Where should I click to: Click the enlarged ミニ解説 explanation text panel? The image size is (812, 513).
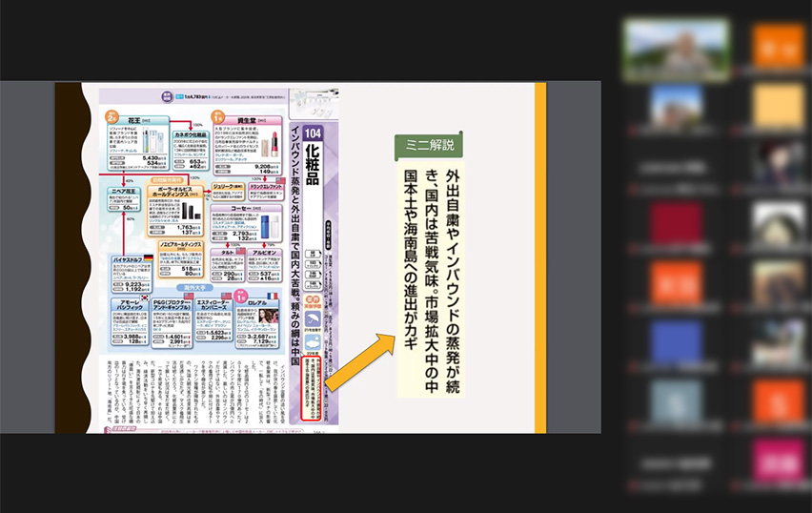point(431,279)
